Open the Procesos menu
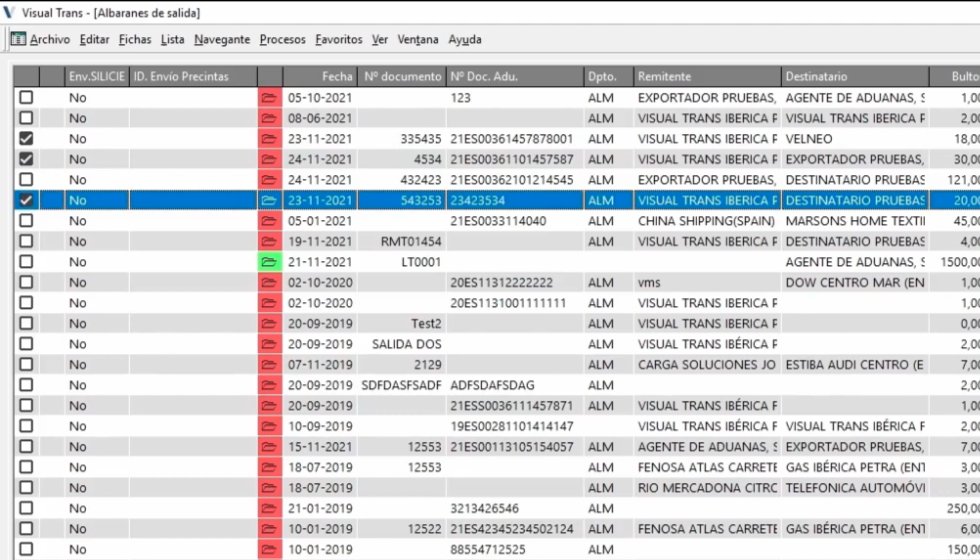This screenshot has height=560, width=980. (282, 39)
